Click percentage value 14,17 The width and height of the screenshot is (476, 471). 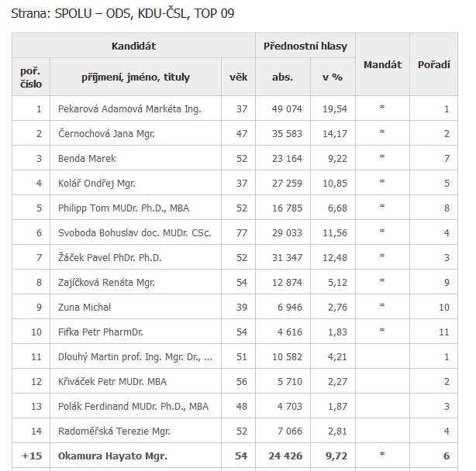pyautogui.click(x=335, y=133)
